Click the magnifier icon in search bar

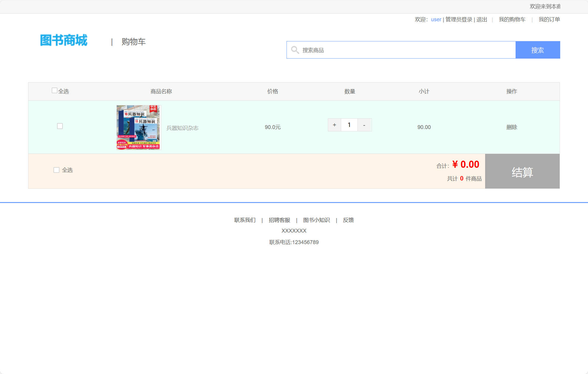[x=295, y=50]
